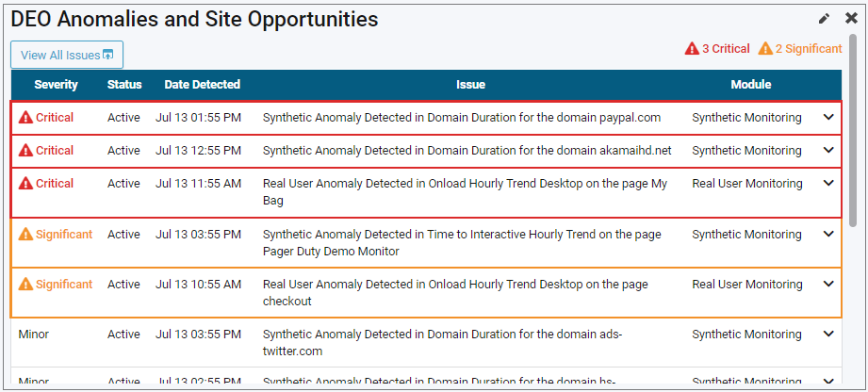This screenshot has width=868, height=392.
Task: Close the DEO Anomalies widget
Action: pos(851,18)
